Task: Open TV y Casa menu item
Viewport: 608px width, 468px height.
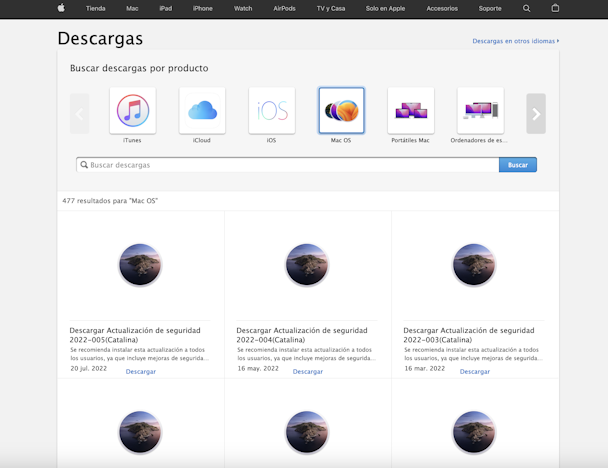Action: pyautogui.click(x=331, y=8)
